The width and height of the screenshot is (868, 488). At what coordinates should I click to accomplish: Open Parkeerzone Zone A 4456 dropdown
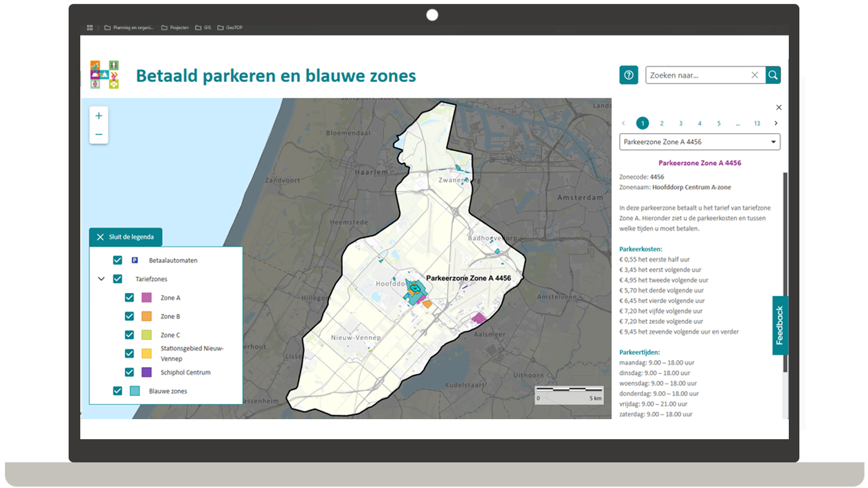click(700, 142)
